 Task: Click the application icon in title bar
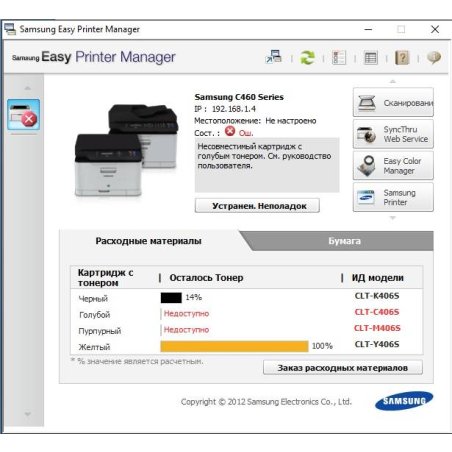click(10, 29)
